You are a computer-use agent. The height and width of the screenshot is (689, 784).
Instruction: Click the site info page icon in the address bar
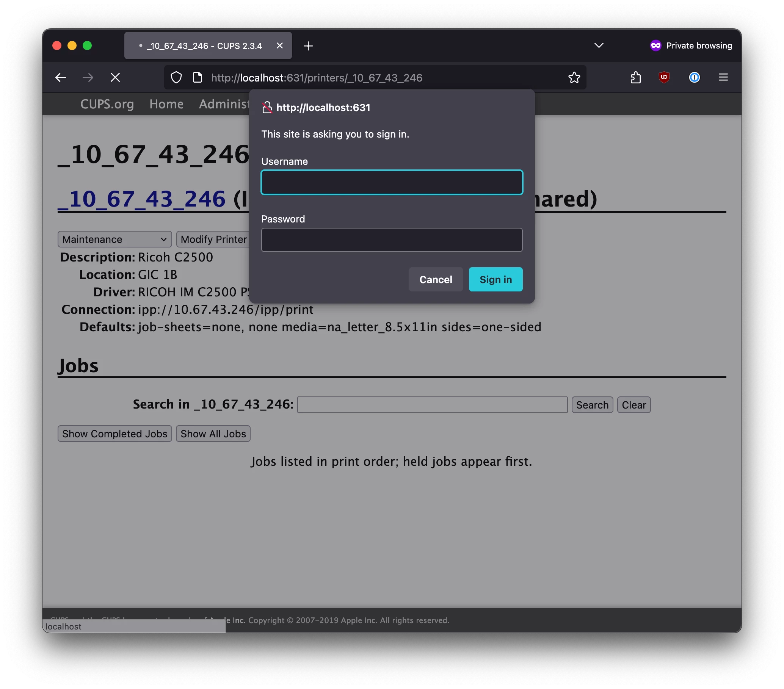[197, 77]
